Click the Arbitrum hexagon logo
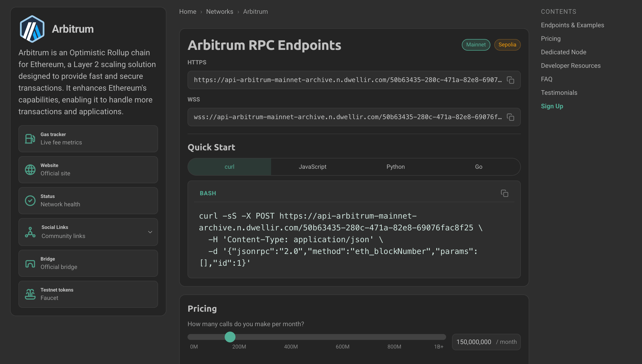Screen dimensions: 642x364 tap(32, 28)
